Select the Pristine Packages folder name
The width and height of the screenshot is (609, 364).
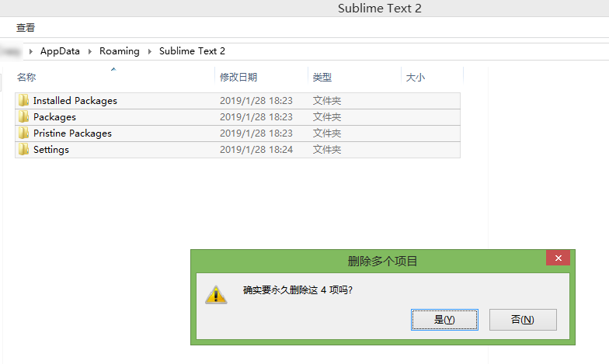[72, 133]
